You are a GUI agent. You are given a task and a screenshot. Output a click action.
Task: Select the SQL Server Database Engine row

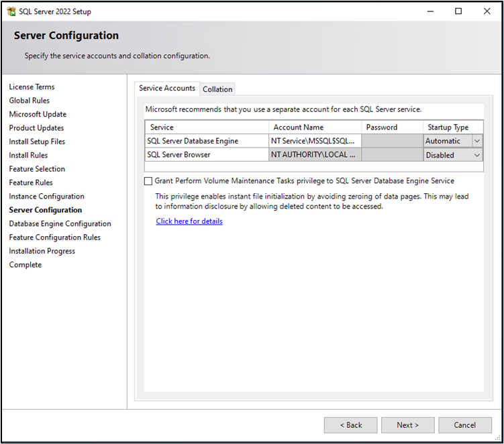click(x=207, y=141)
